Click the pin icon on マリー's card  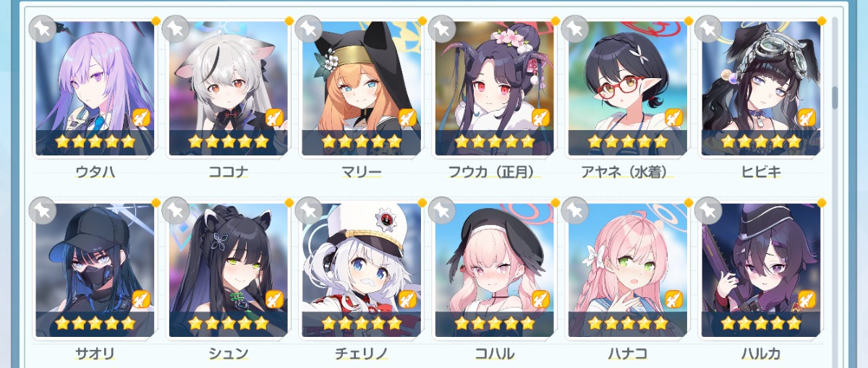click(x=309, y=29)
